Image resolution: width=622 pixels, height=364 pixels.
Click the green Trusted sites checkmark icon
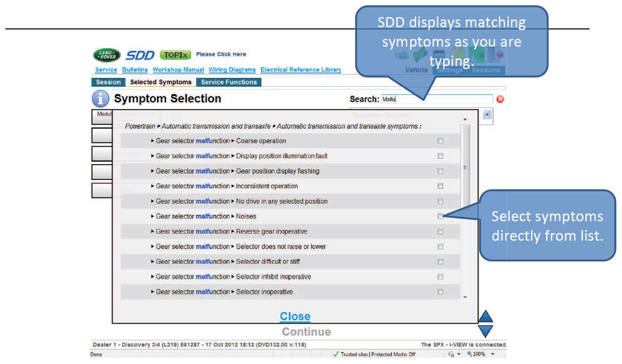[335, 354]
